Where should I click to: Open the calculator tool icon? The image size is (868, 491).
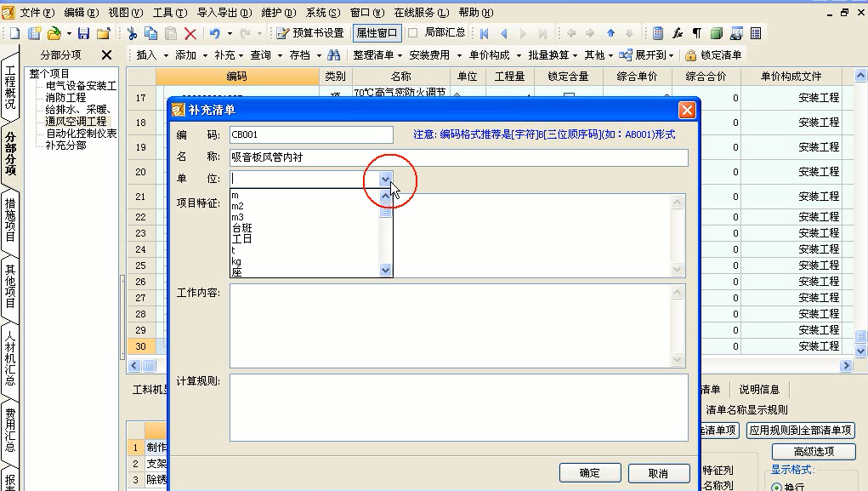[x=657, y=33]
